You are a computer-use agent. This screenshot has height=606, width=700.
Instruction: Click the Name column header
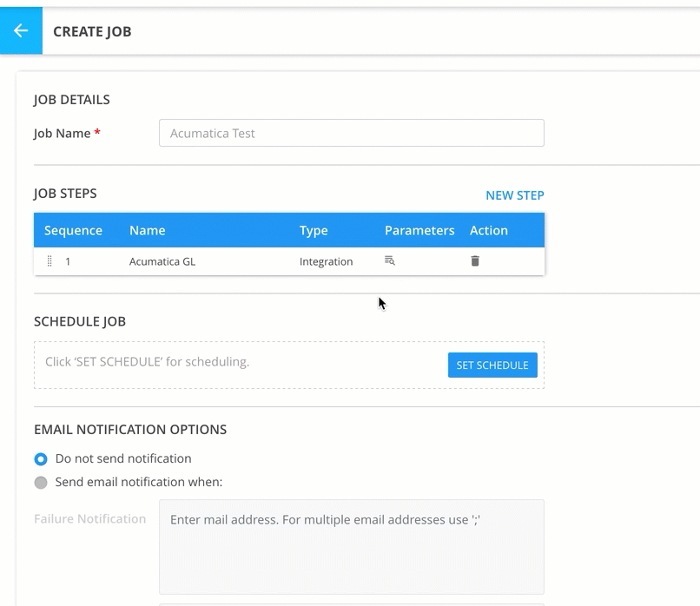pos(147,230)
